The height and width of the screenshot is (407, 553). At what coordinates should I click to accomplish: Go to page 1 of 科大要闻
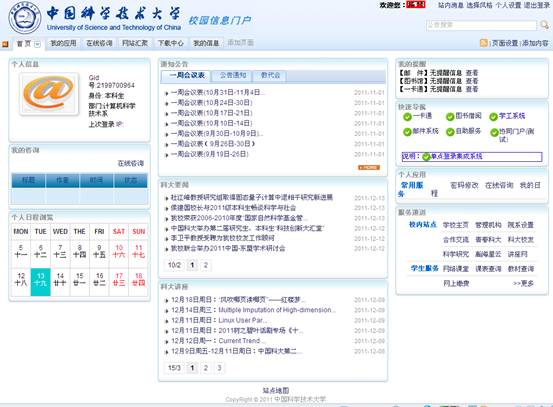[x=192, y=265]
